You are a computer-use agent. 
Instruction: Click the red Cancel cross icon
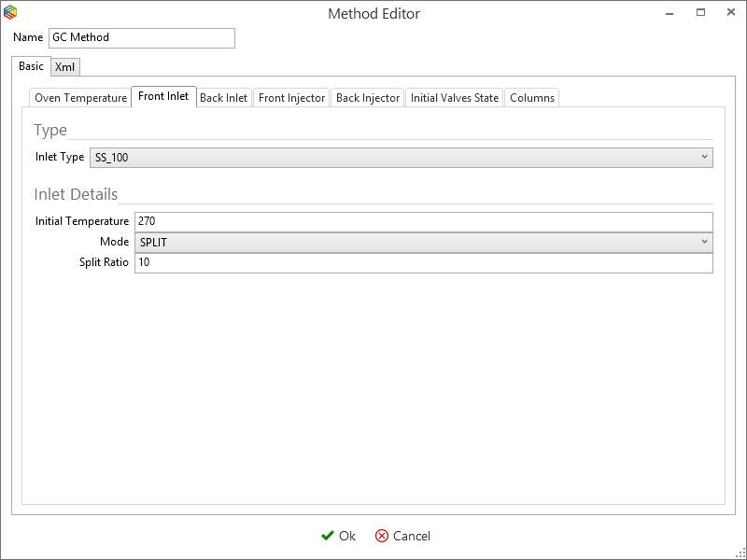382,536
